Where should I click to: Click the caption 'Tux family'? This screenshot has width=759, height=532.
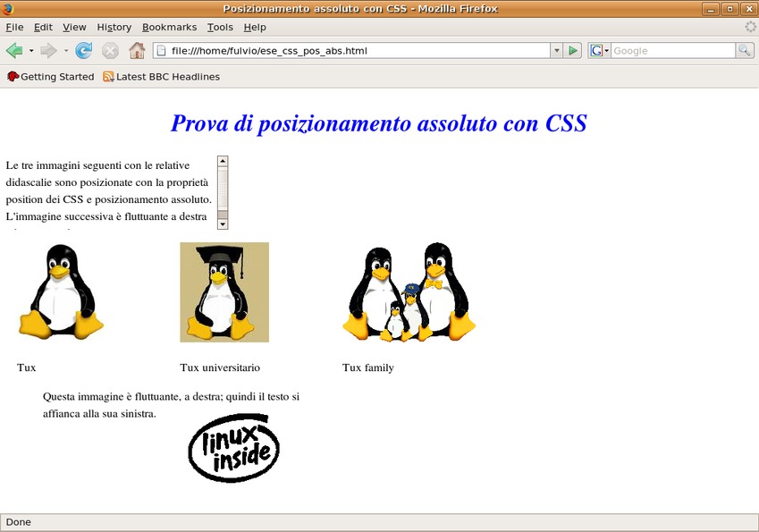click(368, 367)
